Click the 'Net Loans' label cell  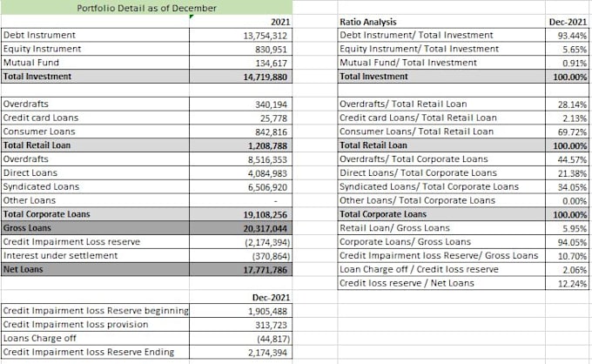click(95, 269)
